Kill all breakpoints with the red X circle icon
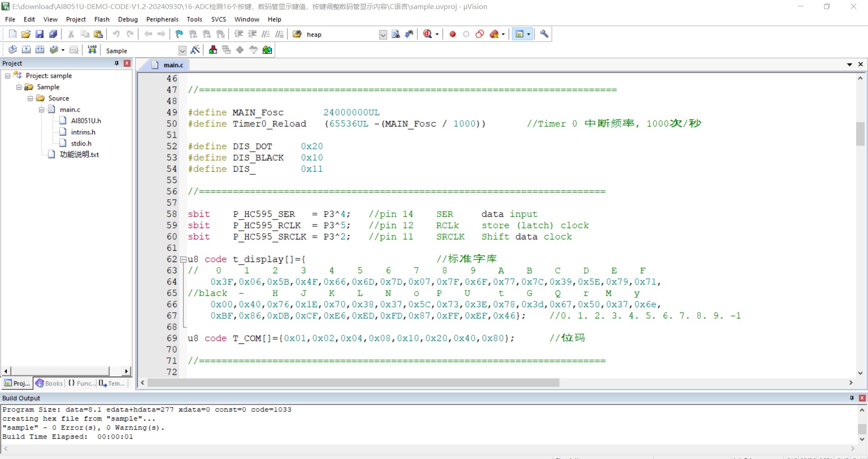 [494, 34]
